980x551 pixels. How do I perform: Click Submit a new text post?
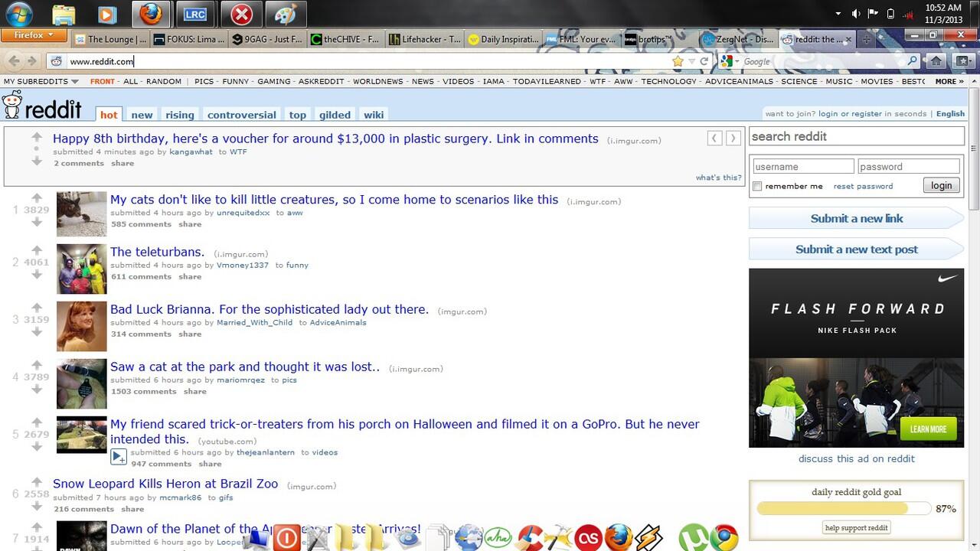[x=856, y=249]
